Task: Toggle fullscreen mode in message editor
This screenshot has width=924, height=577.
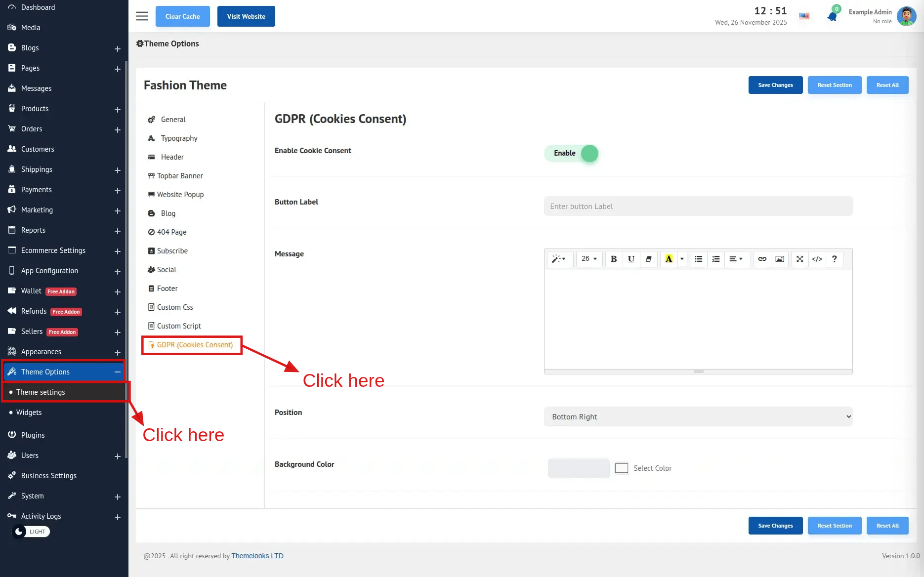Action: click(799, 259)
